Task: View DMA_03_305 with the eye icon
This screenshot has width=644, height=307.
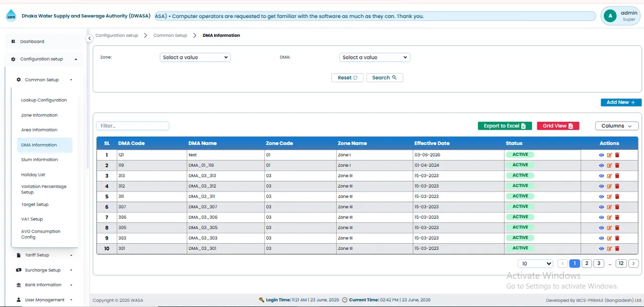Action: pyautogui.click(x=601, y=228)
